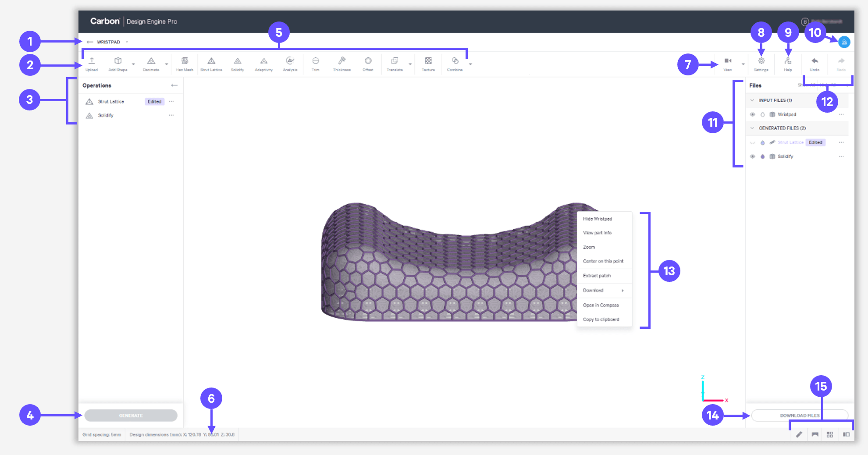Open the Hex Mesh tool
Image resolution: width=868 pixels, height=455 pixels.
pos(185,64)
